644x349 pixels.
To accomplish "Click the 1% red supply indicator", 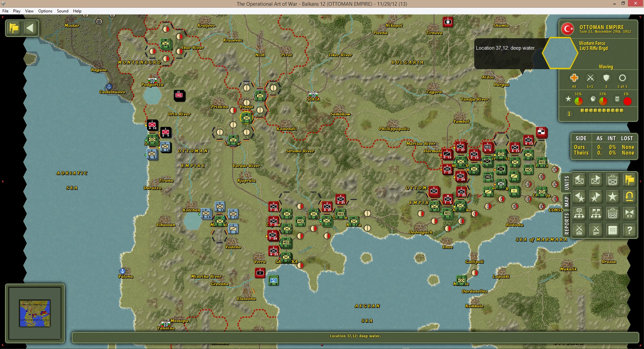I will tap(628, 101).
